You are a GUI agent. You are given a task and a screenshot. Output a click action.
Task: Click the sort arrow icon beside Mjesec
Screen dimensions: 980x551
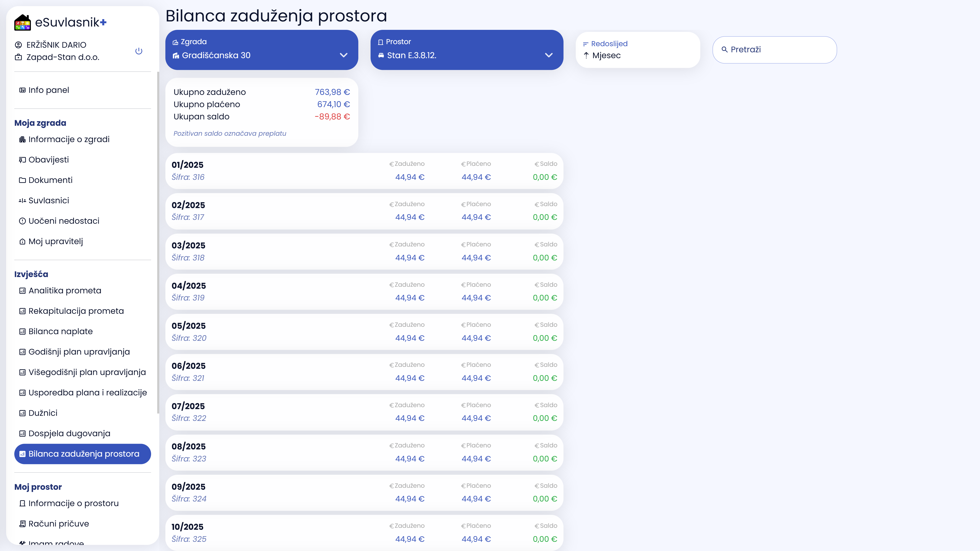point(586,56)
